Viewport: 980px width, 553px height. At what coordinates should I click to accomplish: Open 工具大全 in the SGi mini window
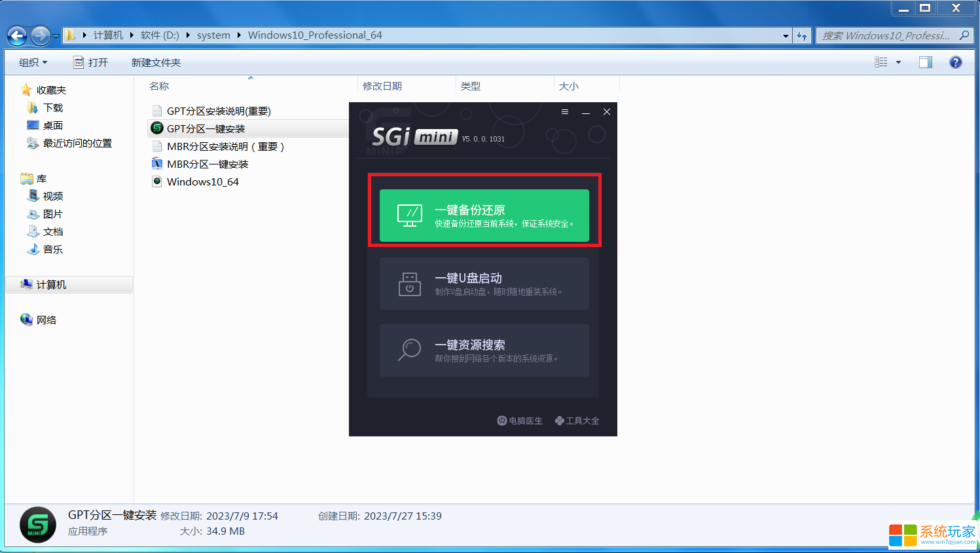click(x=577, y=421)
